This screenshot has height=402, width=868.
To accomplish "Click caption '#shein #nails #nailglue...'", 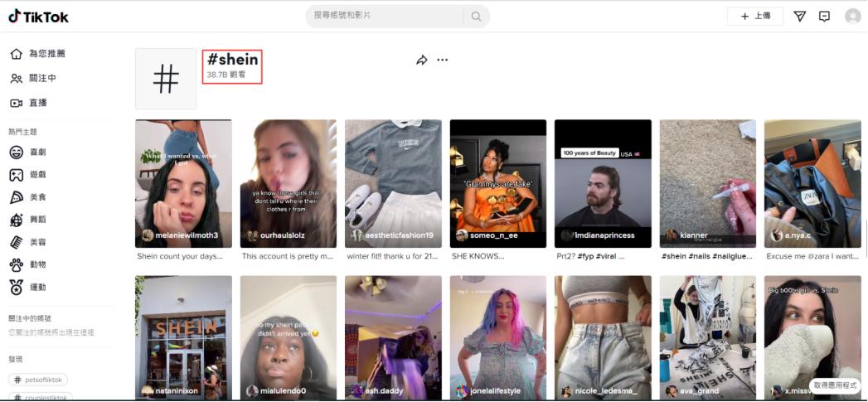I will point(707,256).
